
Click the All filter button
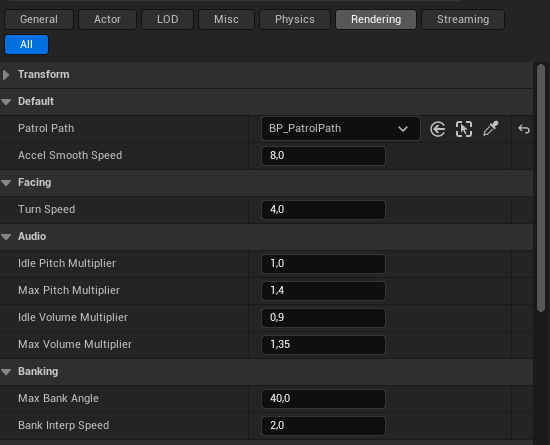[x=26, y=45]
